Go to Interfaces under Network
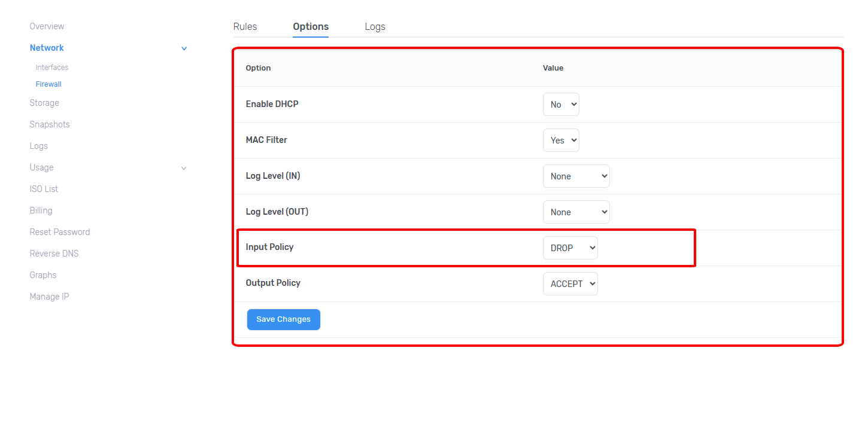This screenshot has width=868, height=421. pos(52,68)
